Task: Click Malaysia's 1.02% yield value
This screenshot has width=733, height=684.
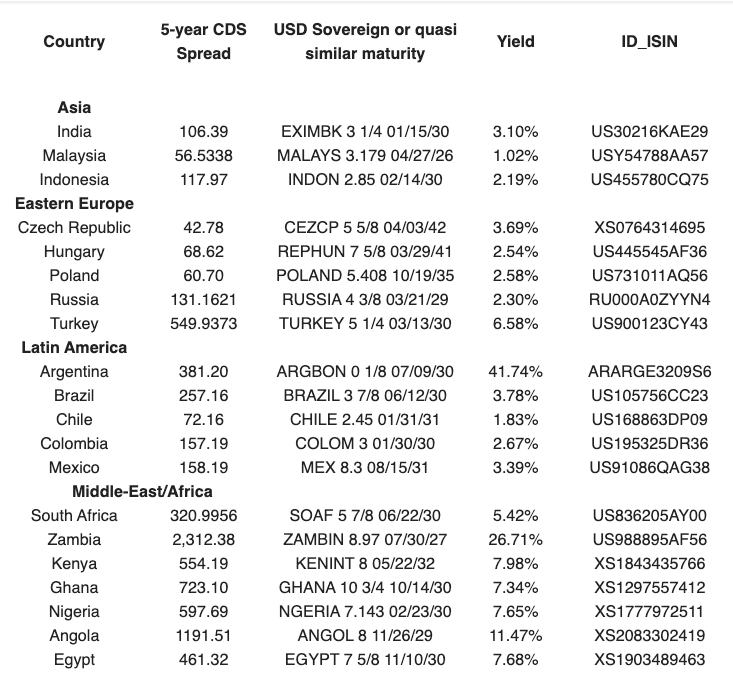Action: pyautogui.click(x=515, y=155)
